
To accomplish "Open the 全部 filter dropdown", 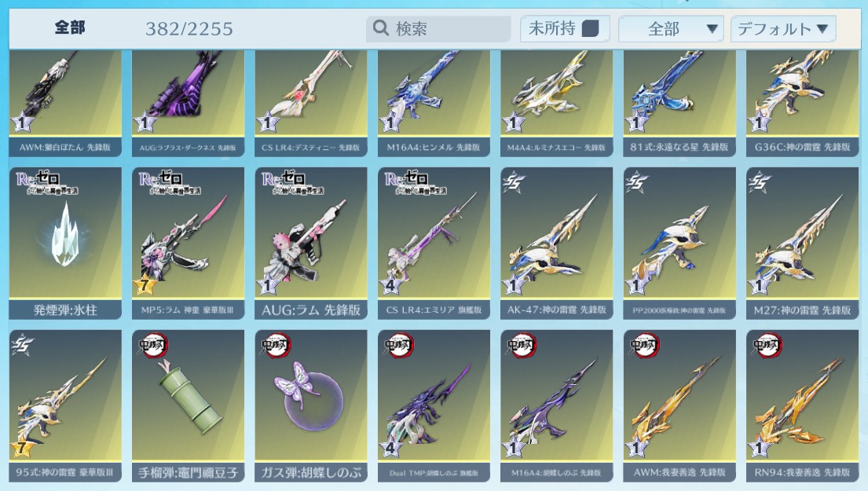I will tap(671, 29).
